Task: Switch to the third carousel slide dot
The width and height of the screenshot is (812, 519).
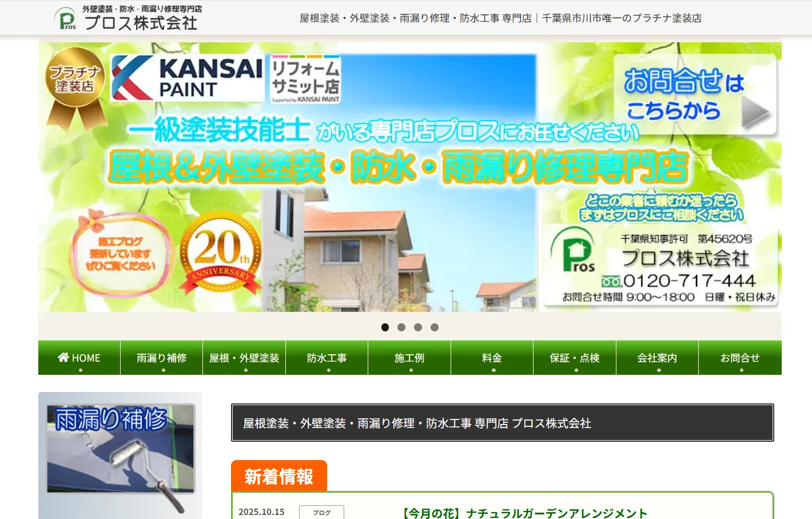Action: click(x=418, y=327)
